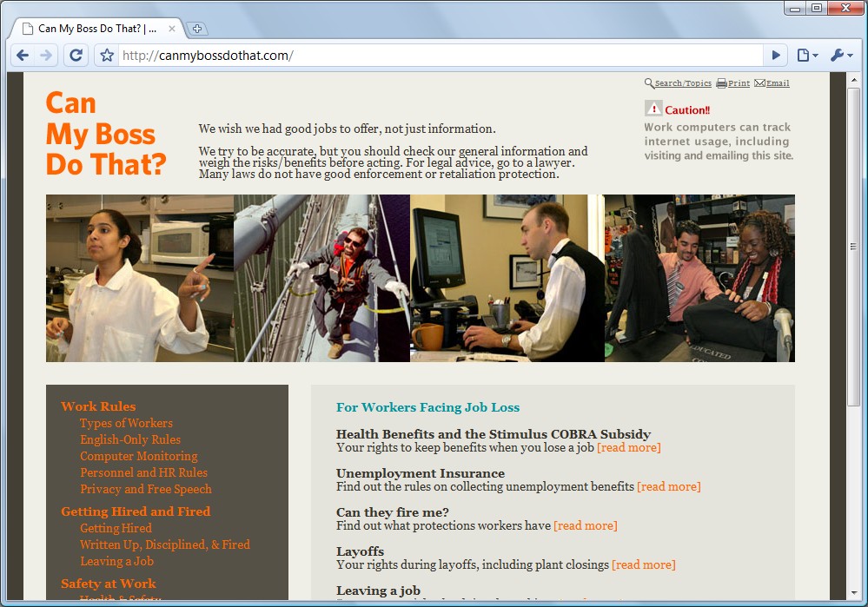868x607 pixels.
Task: Open Written Up, Disciplined, & Fired
Action: 165,545
